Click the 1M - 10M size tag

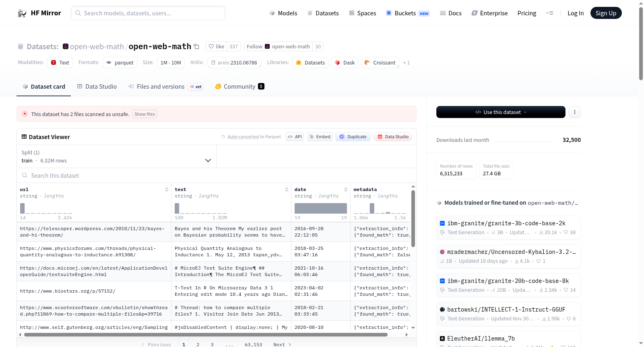click(x=171, y=62)
